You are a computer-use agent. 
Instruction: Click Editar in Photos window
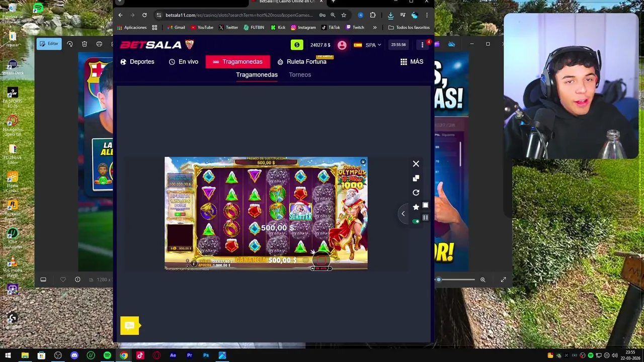(49, 44)
